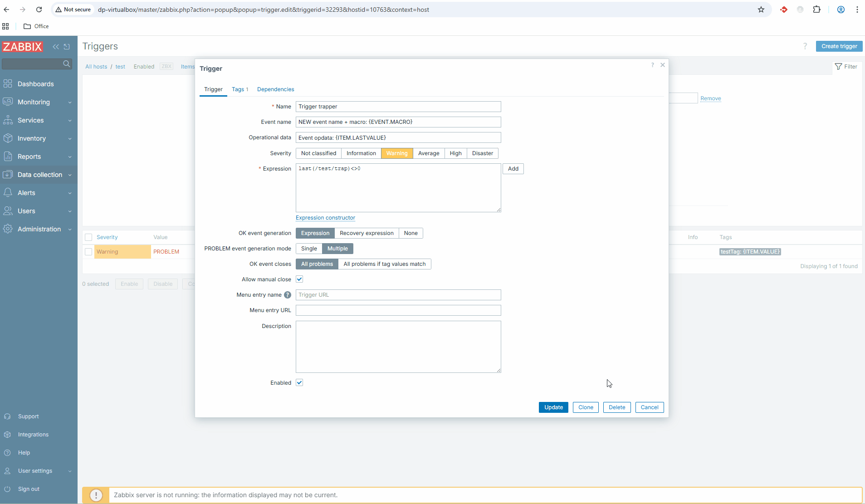Toggle the Enabled checkbox in the dialog
Screen dimensions: 865x504
tap(299, 383)
